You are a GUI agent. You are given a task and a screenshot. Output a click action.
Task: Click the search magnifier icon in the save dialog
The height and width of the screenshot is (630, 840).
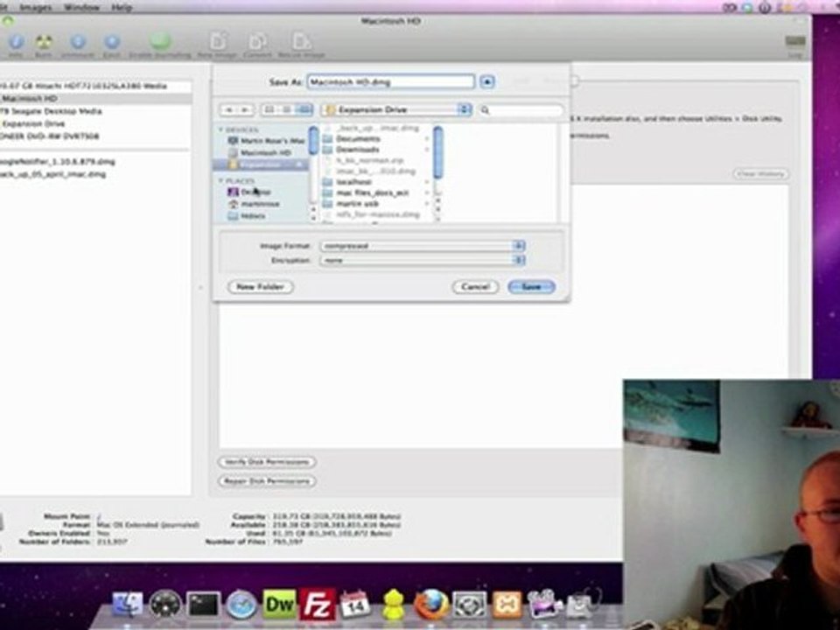(x=485, y=110)
